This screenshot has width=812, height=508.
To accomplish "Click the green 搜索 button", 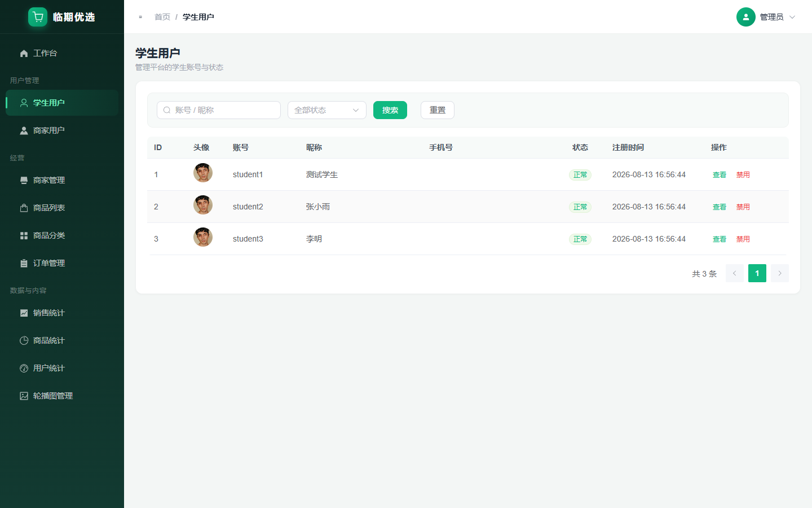I will (x=390, y=110).
